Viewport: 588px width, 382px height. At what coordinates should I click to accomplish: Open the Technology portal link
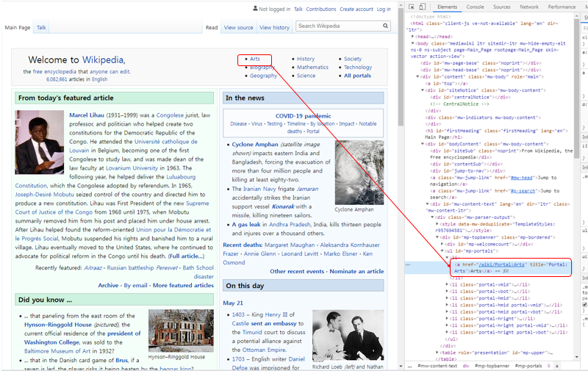point(358,67)
